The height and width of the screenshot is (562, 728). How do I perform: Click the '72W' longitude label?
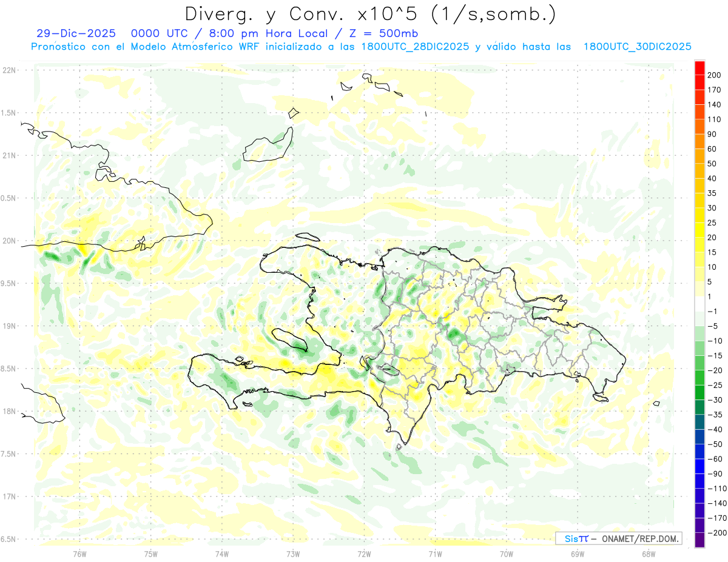(364, 554)
